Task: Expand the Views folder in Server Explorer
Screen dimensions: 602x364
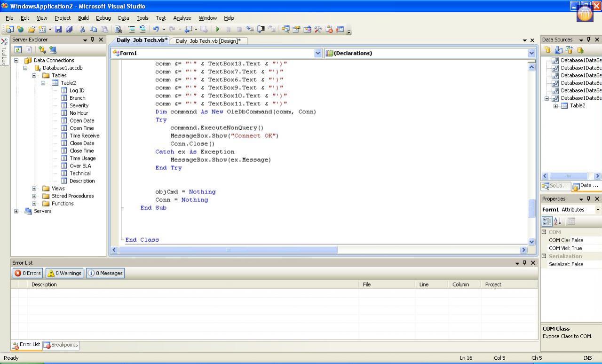Action: pyautogui.click(x=34, y=189)
